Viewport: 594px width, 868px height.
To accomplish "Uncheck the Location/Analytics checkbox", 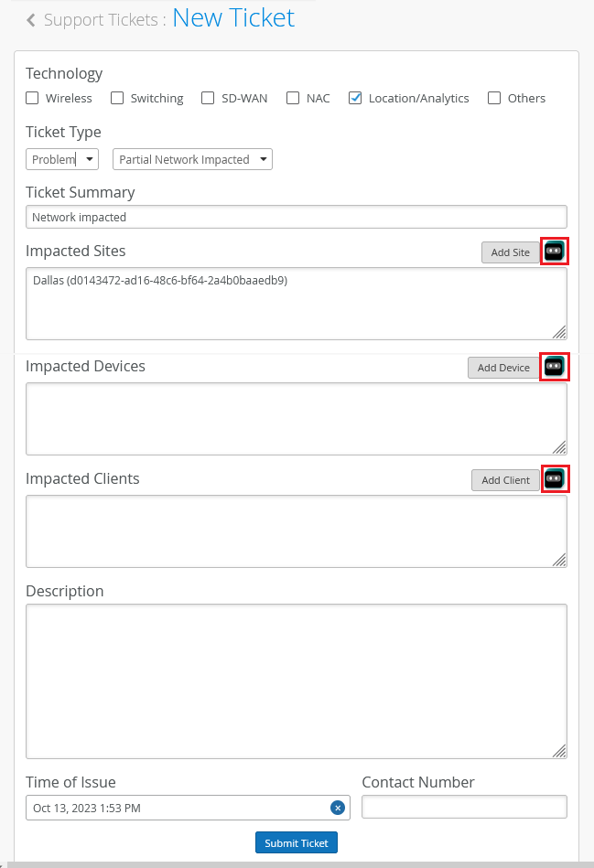I will [355, 98].
